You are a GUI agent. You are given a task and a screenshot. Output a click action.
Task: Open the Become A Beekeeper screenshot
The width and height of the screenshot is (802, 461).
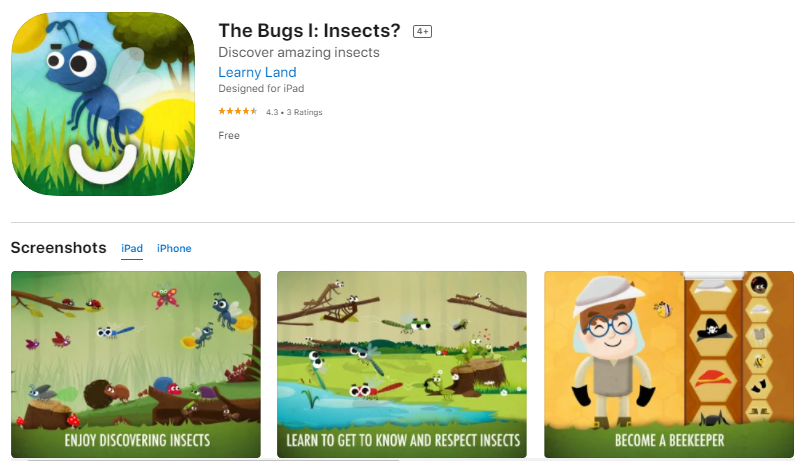[669, 364]
